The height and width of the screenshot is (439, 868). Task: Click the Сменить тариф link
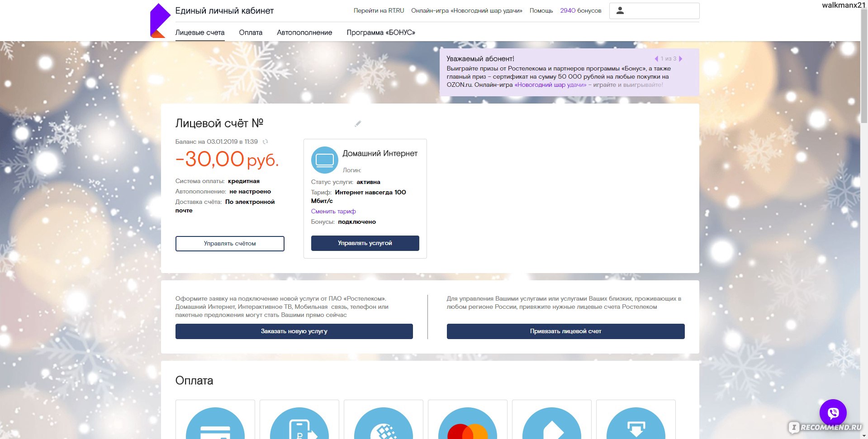(x=333, y=211)
